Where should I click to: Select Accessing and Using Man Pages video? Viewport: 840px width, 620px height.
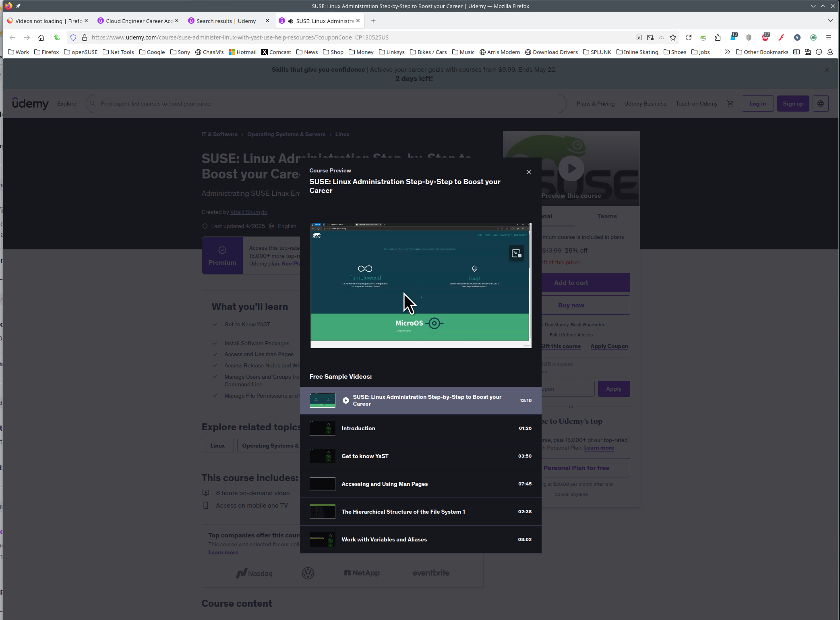(x=420, y=484)
